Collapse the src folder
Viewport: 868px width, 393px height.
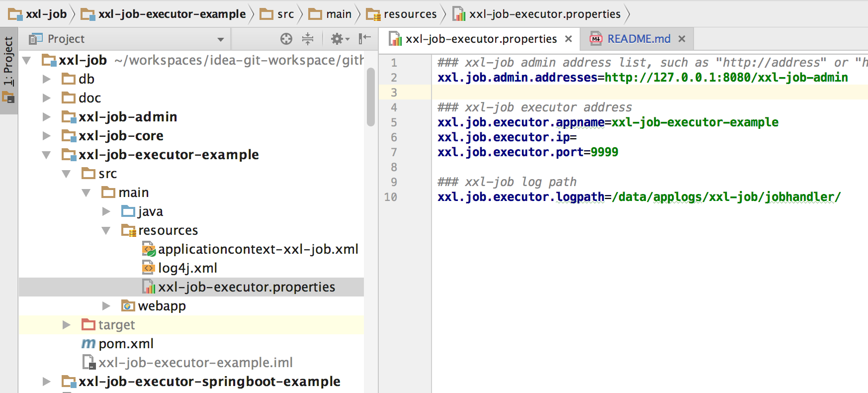[x=66, y=174]
